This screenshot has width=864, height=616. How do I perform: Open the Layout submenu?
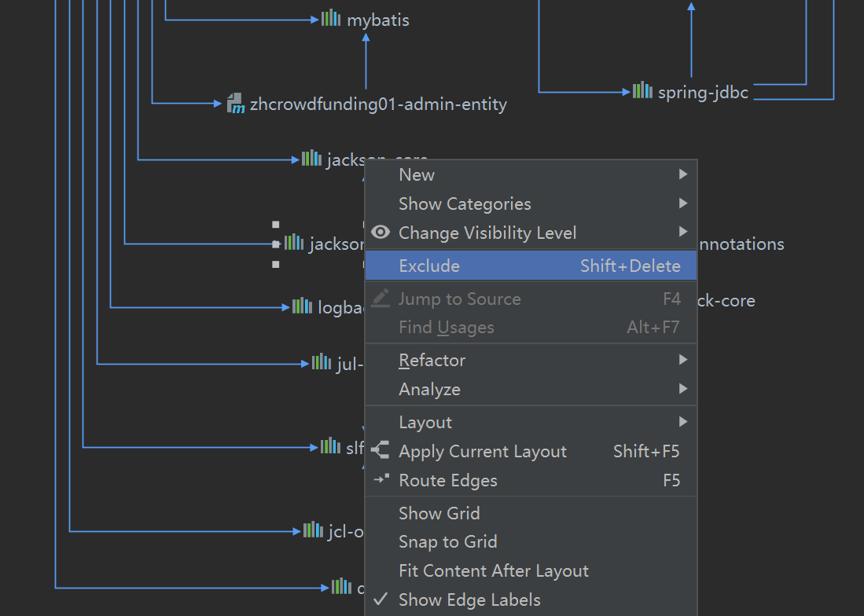tap(531, 422)
